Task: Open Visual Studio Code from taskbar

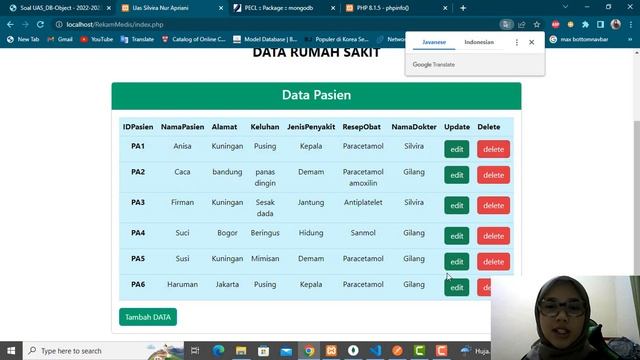Action: (376, 351)
